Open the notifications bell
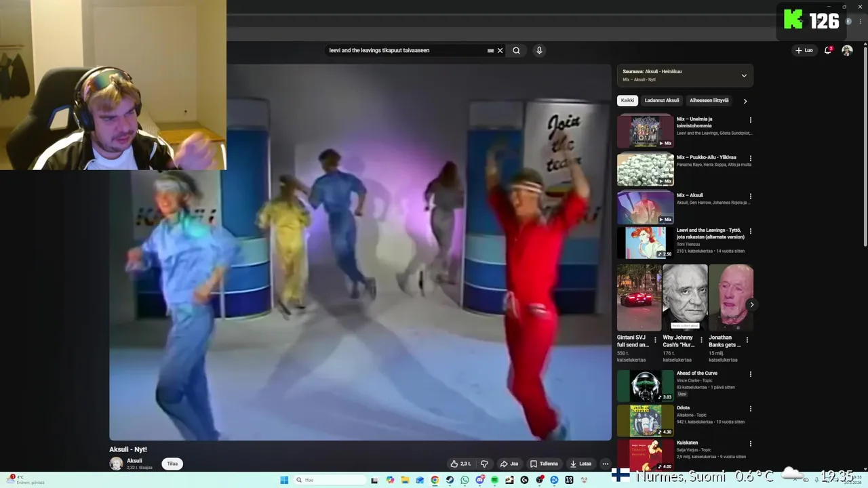Viewport: 868px width, 488px height. tap(828, 50)
